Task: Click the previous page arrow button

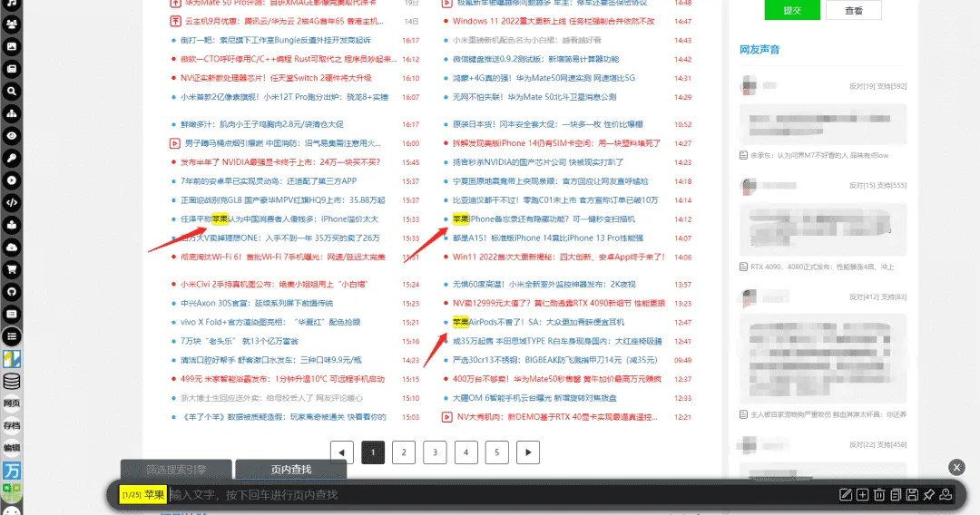Action: 341,452
